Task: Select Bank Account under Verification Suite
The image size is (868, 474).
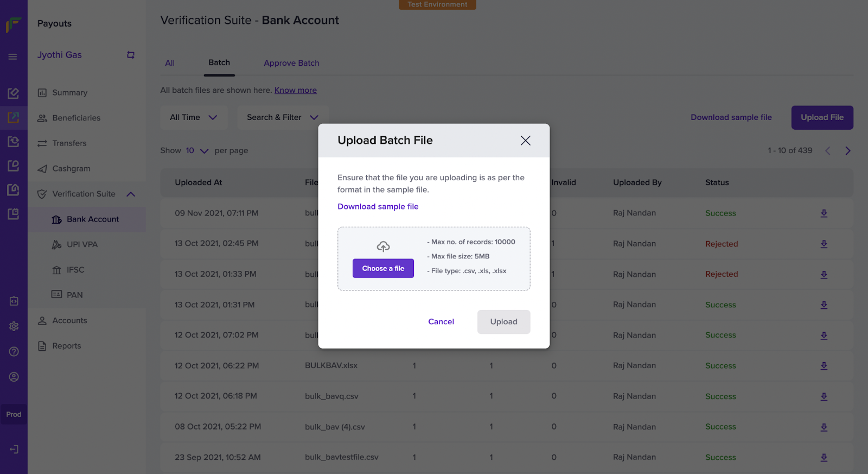Action: coord(87,219)
